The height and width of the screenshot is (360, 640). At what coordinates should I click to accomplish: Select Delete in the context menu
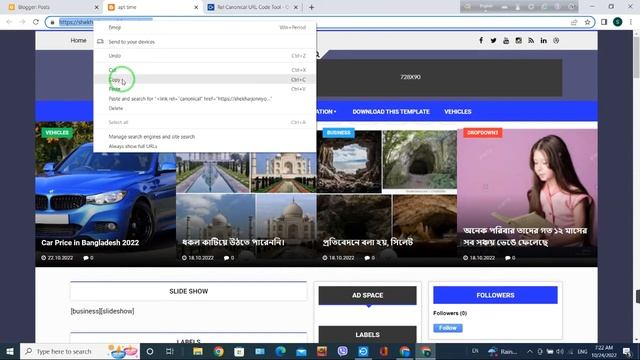point(205,108)
